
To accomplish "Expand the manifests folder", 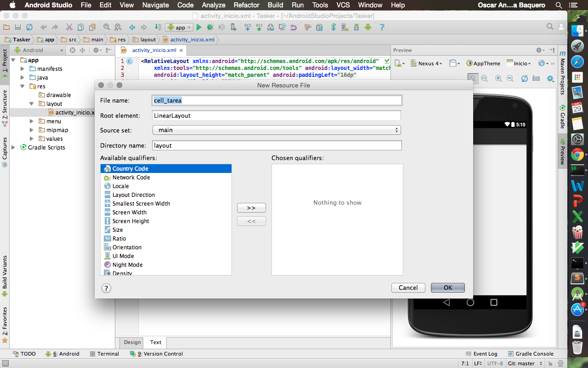I will coord(23,69).
